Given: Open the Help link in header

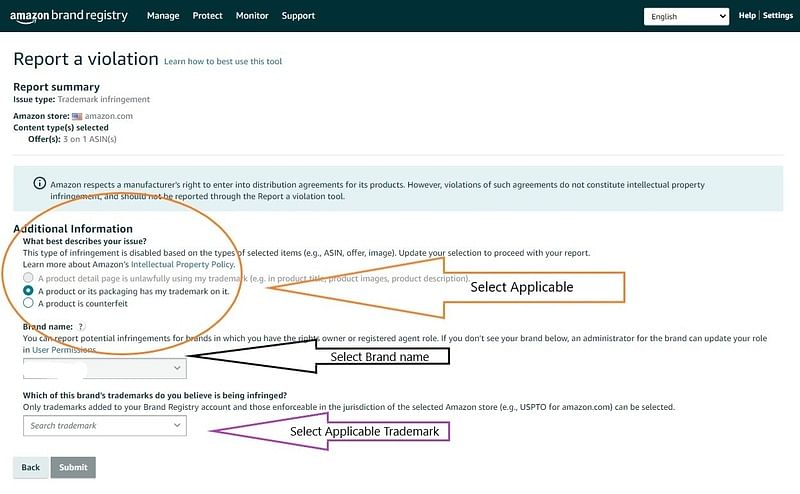Looking at the screenshot, I should tap(747, 15).
